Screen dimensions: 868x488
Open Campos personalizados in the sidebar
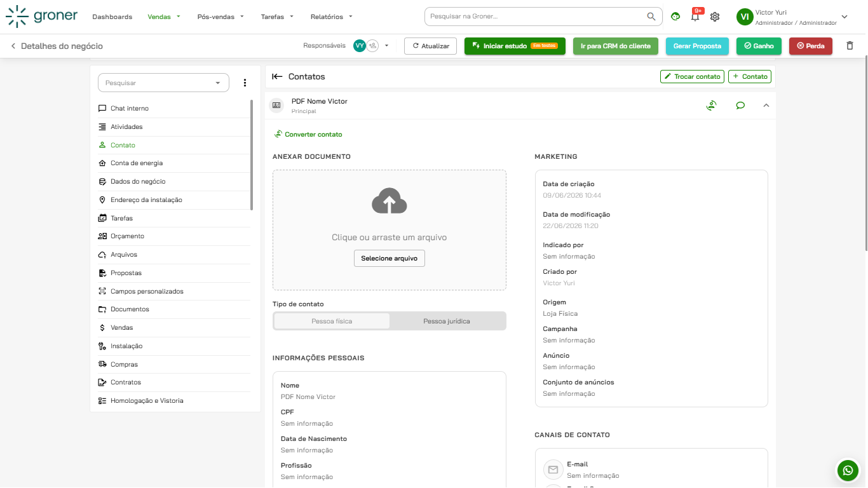pos(174,292)
